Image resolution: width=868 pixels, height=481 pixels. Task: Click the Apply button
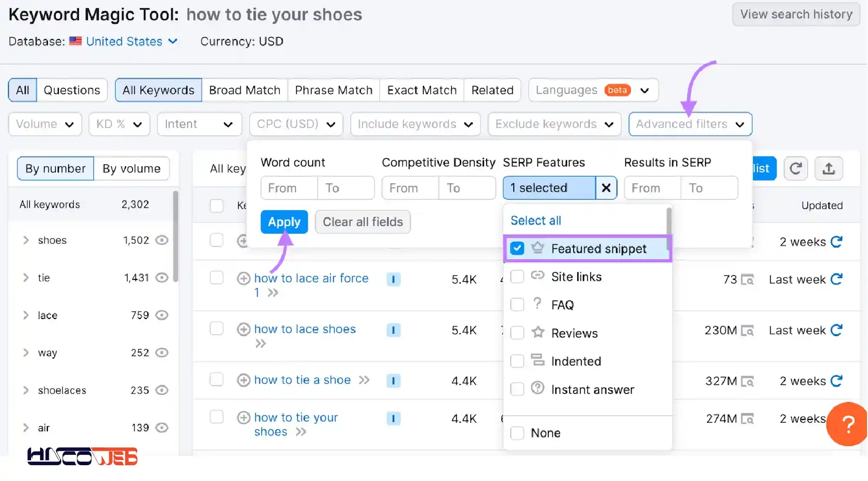pos(284,222)
